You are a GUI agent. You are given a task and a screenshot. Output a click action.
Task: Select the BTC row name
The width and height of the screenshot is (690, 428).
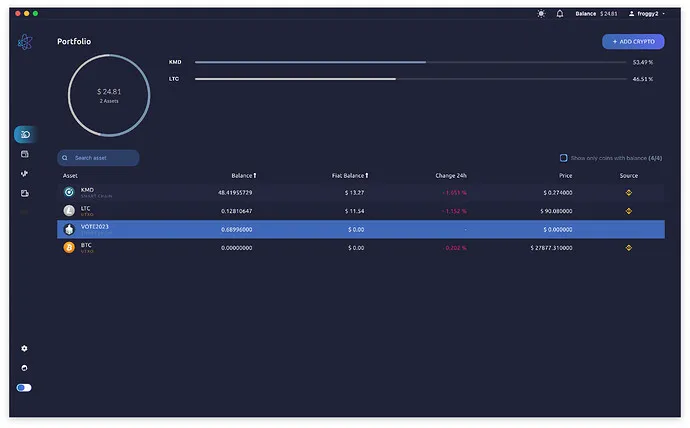(86, 245)
